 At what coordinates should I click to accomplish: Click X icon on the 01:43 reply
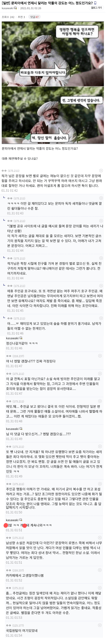click(x=101, y=198)
